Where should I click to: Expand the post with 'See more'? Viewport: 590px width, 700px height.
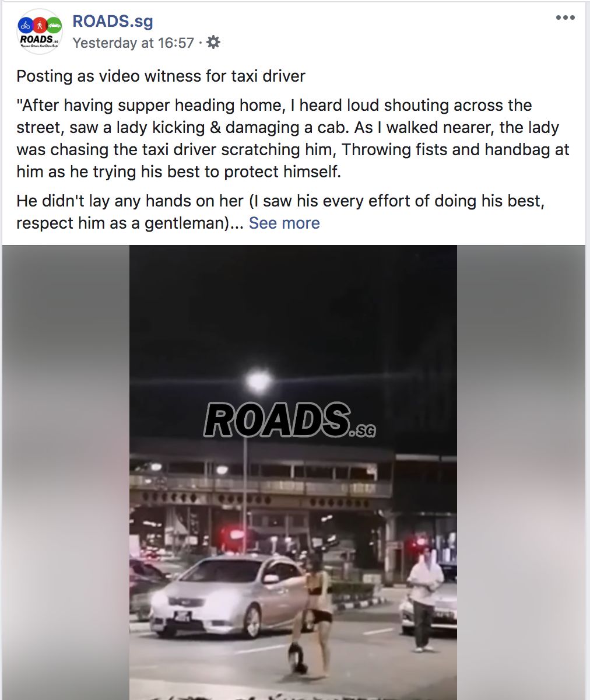coord(284,223)
